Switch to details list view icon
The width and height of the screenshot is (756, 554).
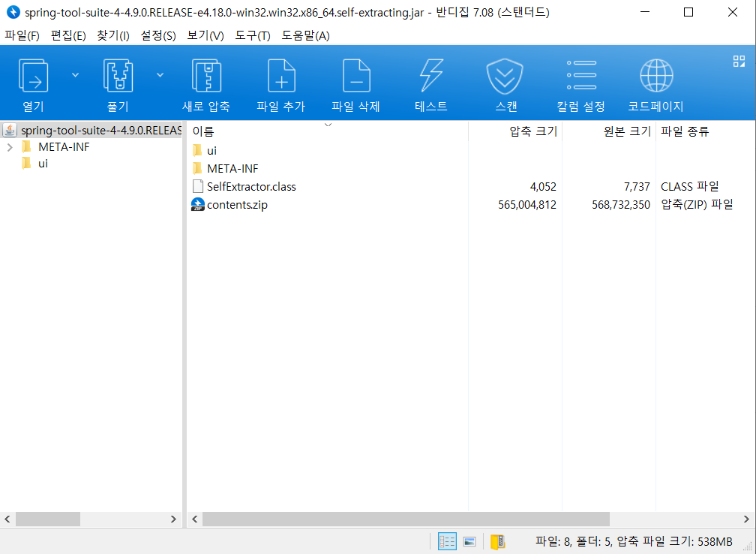click(447, 541)
